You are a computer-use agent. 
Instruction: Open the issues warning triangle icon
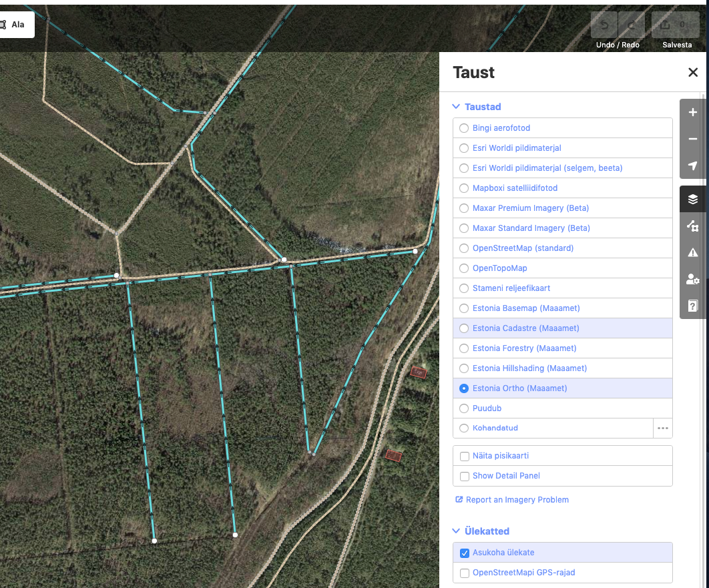[692, 252]
